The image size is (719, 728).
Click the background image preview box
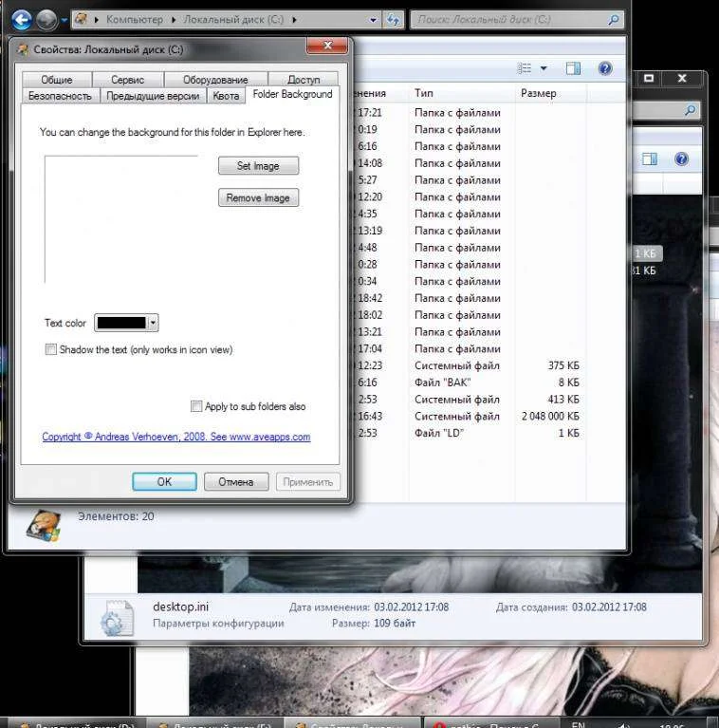click(x=121, y=219)
